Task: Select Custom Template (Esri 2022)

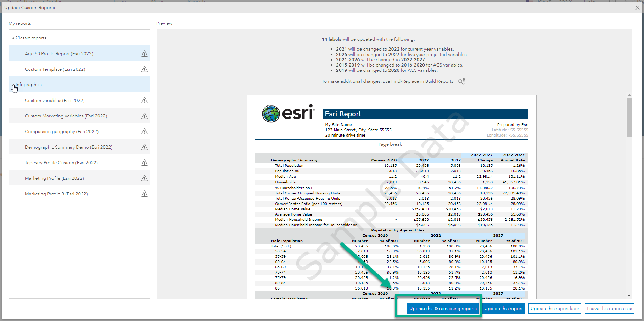Action: (x=79, y=69)
